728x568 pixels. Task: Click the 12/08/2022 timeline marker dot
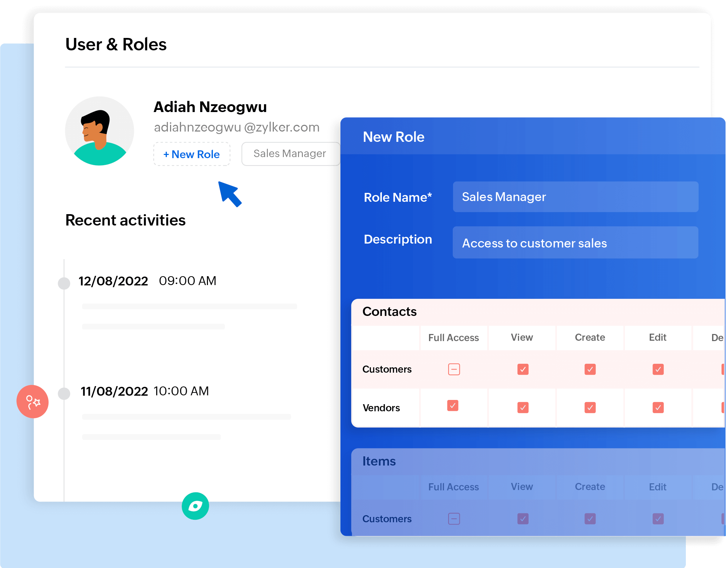coord(64,283)
